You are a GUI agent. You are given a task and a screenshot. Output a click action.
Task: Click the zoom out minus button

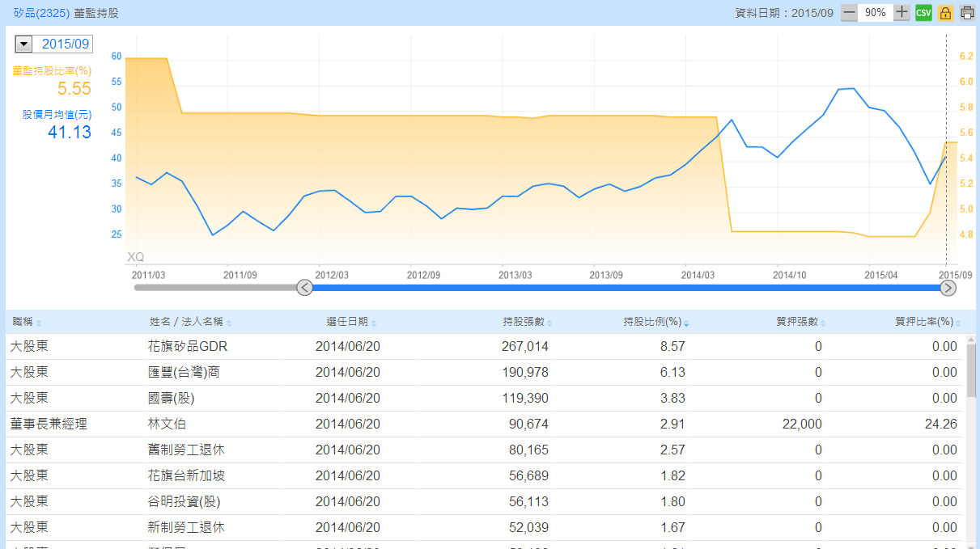coord(849,13)
